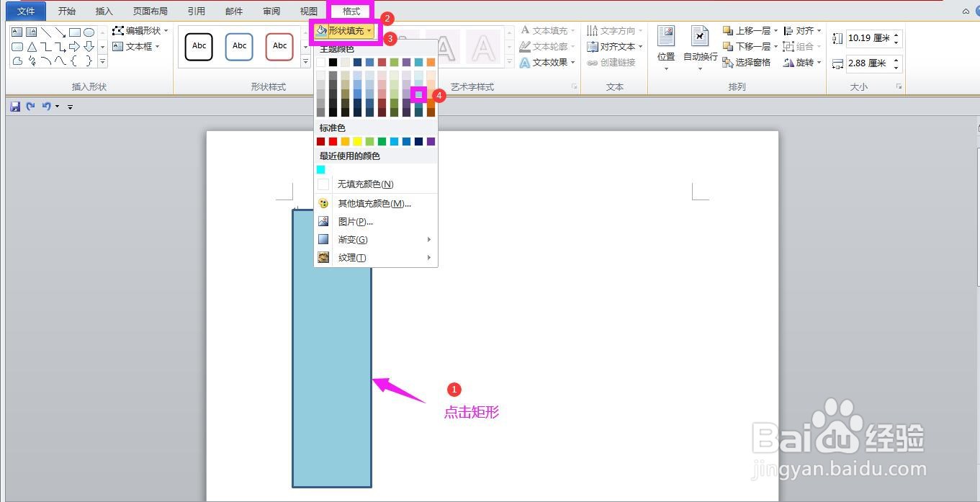
Task: Open the 对齐 align dropdown
Action: (x=803, y=30)
